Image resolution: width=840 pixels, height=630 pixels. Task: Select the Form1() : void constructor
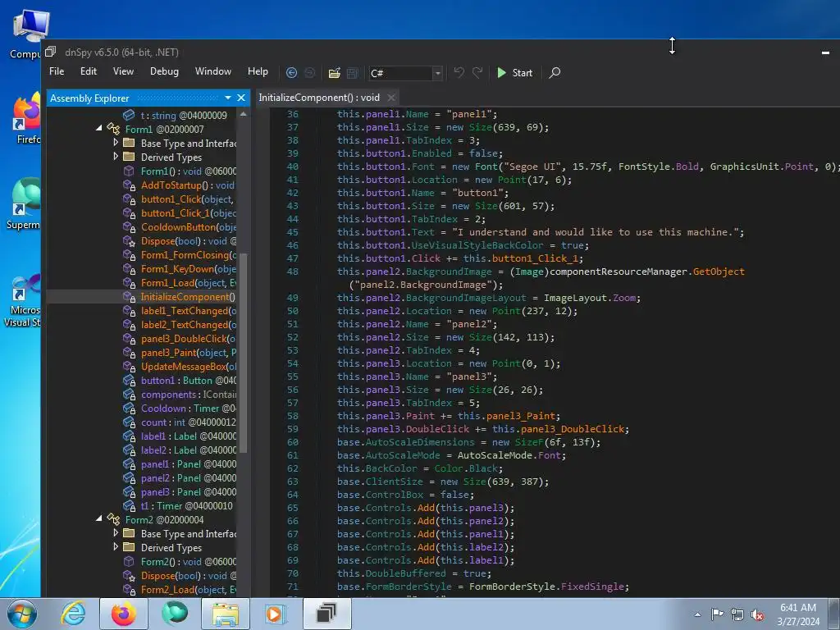point(188,171)
